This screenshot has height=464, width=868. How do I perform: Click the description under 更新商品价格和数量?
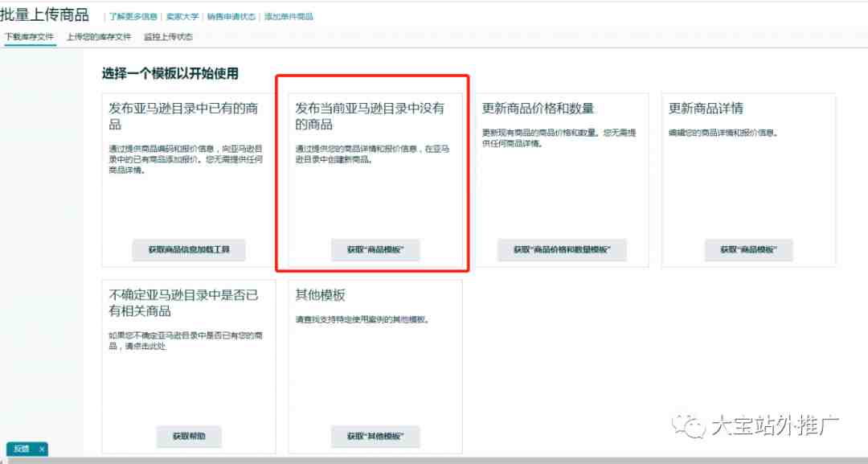point(559,138)
